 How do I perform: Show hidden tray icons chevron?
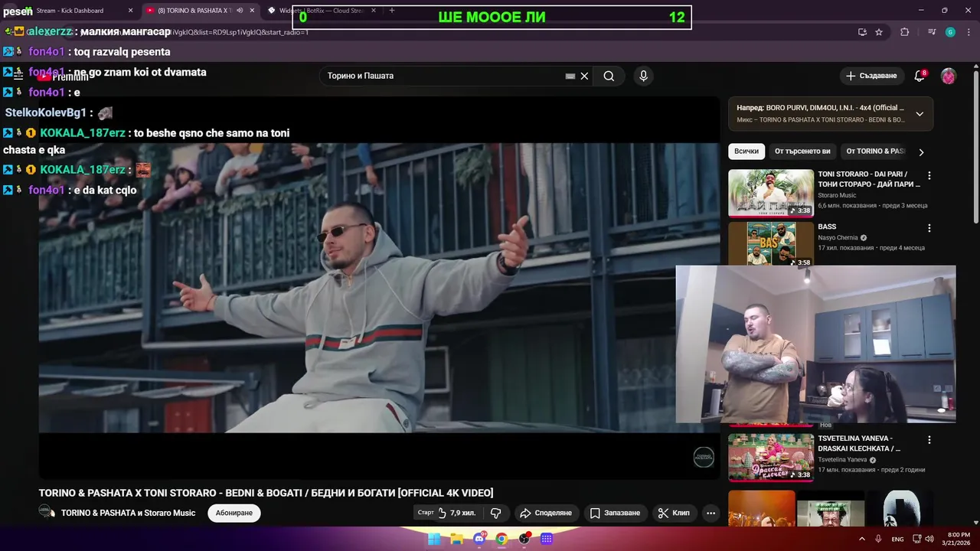[861, 539]
